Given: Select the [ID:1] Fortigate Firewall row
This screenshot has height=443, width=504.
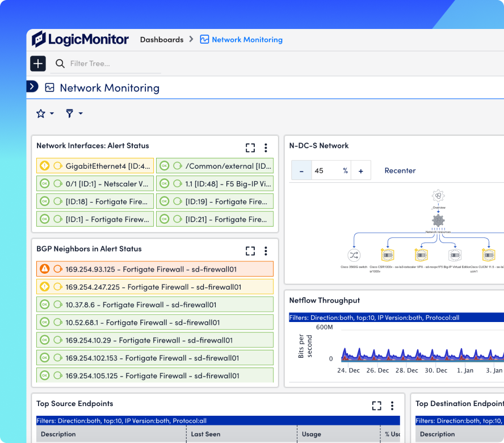Looking at the screenshot, I should 95,219.
